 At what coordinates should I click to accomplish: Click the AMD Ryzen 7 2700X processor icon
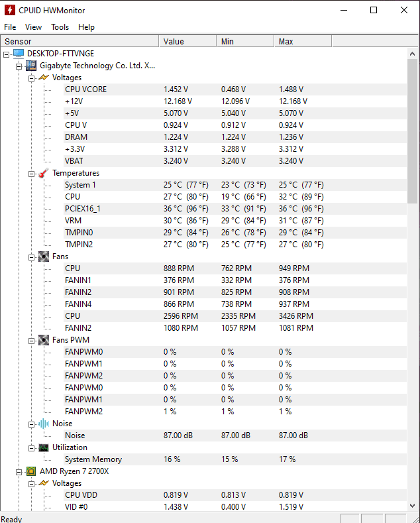[31, 471]
